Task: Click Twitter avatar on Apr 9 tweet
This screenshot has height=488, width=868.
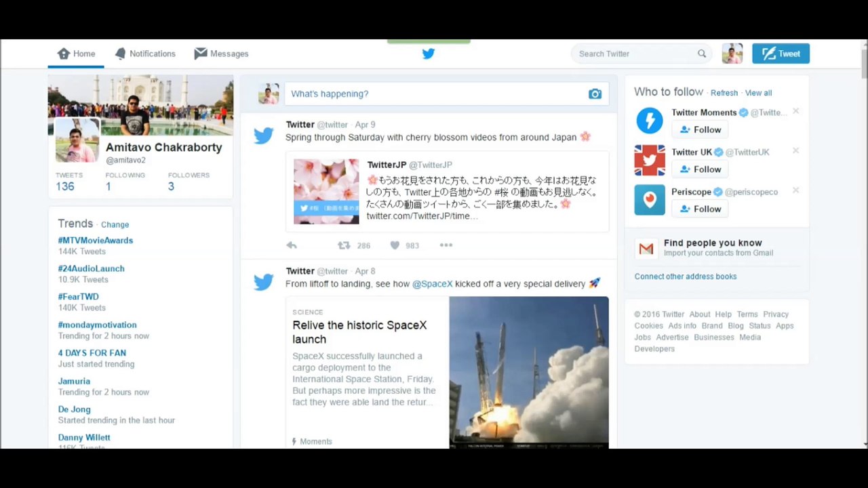Action: tap(264, 136)
